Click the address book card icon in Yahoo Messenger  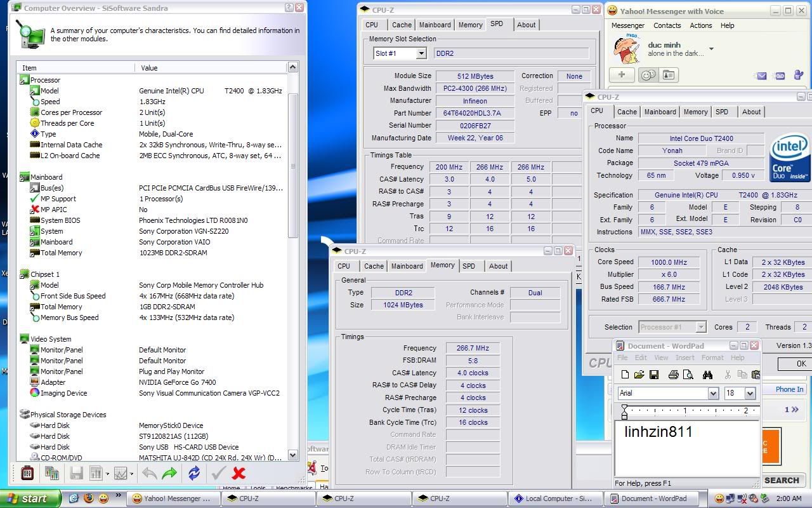[668, 75]
